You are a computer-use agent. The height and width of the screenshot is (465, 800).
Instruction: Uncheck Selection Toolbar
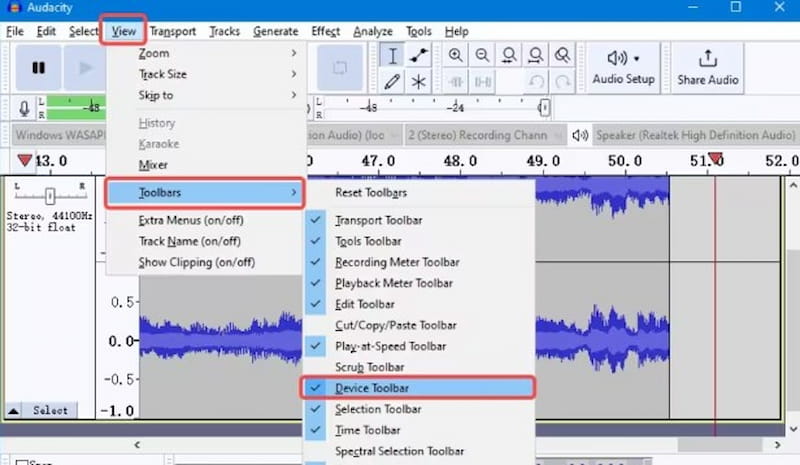(x=419, y=409)
